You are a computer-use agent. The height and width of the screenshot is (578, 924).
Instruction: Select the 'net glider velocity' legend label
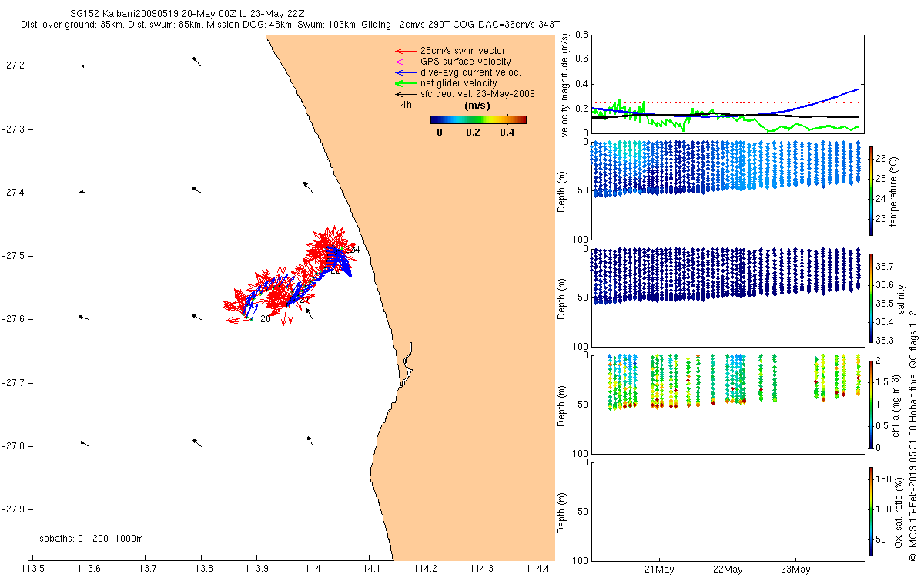tap(458, 83)
